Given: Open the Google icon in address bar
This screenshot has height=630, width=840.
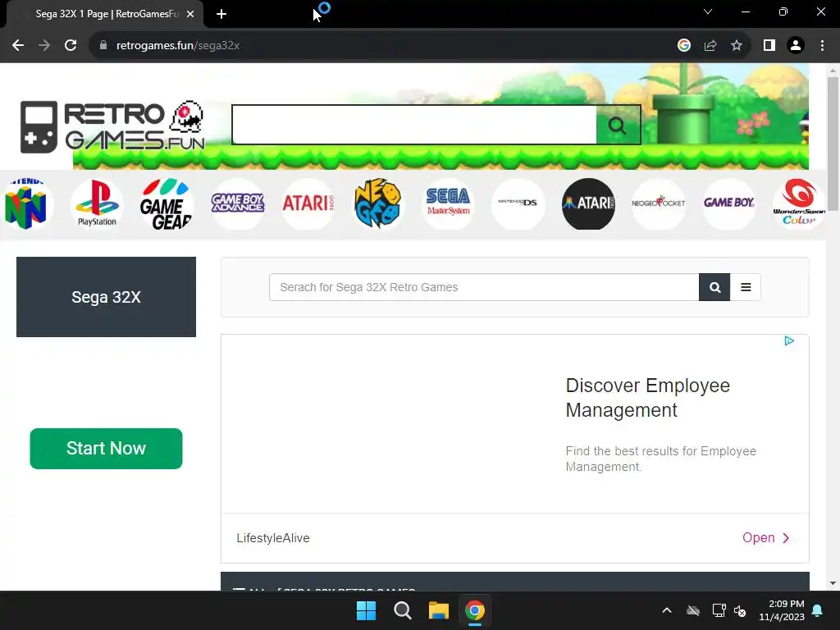Looking at the screenshot, I should tap(683, 46).
